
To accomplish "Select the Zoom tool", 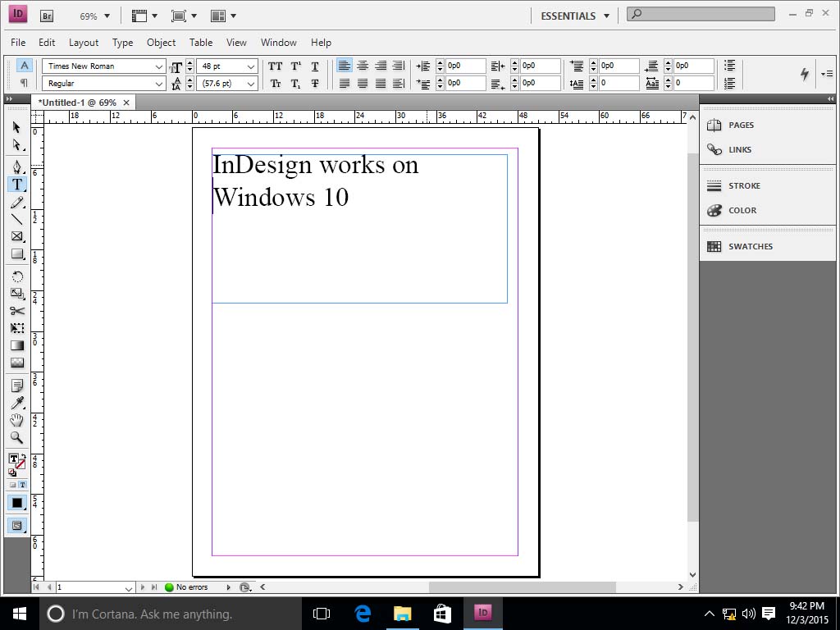I will point(16,438).
